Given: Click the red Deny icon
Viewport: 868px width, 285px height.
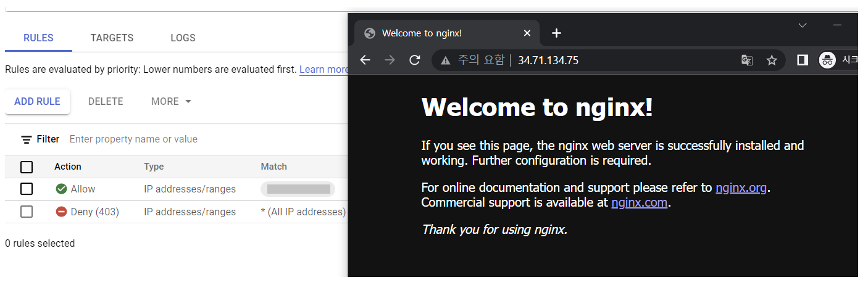Looking at the screenshot, I should [x=61, y=212].
